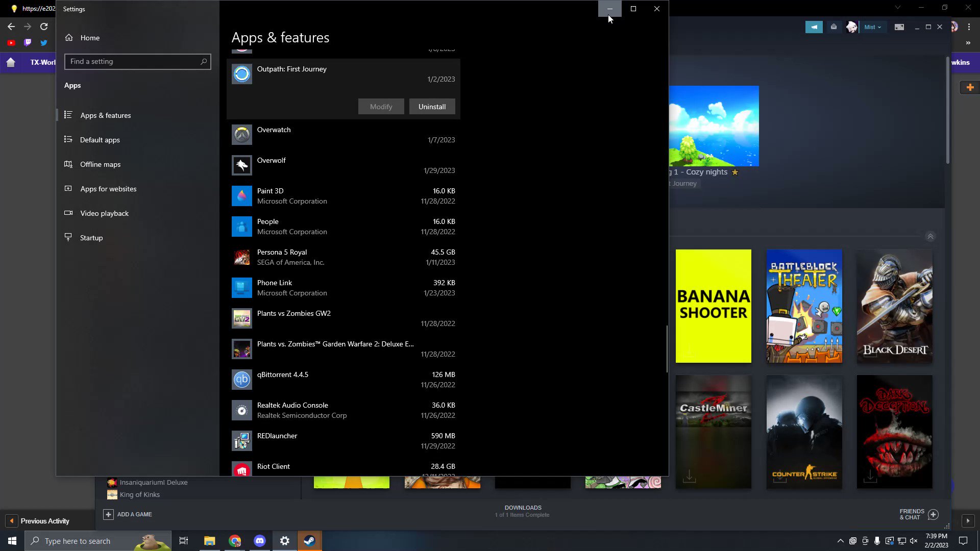Select qBittorrent 4.4.5 app entry

[343, 380]
